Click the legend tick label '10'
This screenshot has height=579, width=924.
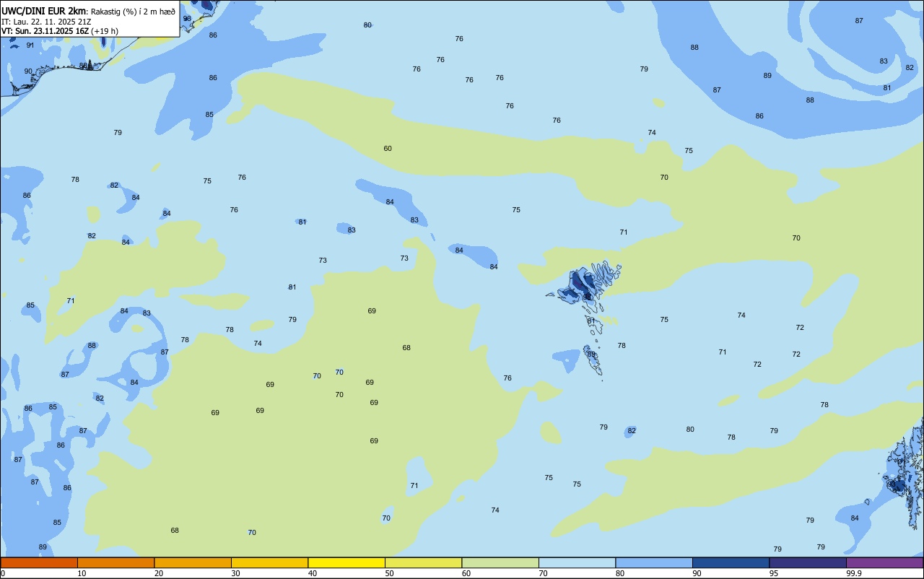82,573
